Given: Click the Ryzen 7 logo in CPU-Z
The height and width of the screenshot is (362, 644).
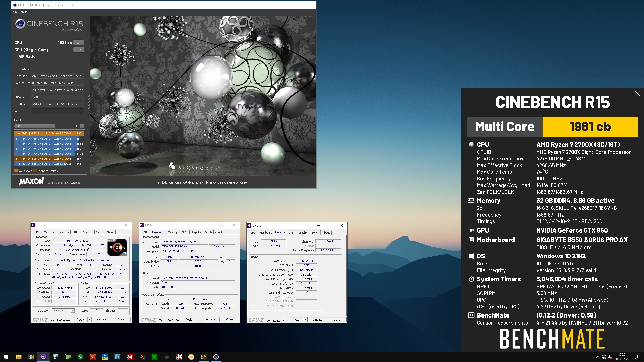Looking at the screenshot, I should 117,247.
